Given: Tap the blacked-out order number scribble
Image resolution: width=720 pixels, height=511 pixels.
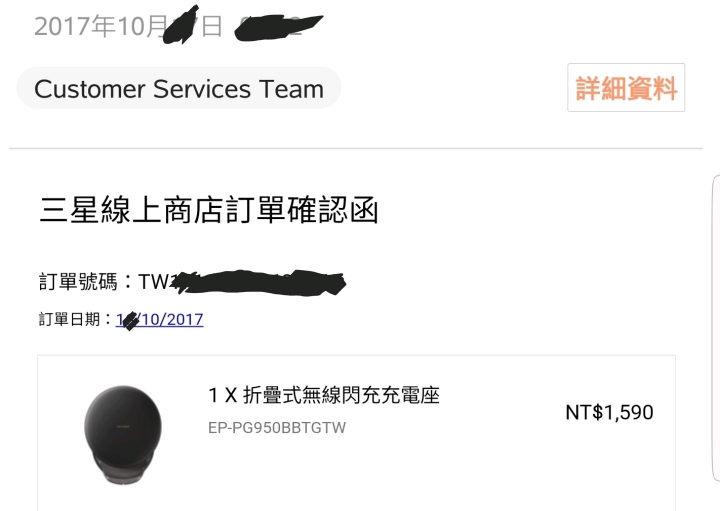Looking at the screenshot, I should point(259,282).
